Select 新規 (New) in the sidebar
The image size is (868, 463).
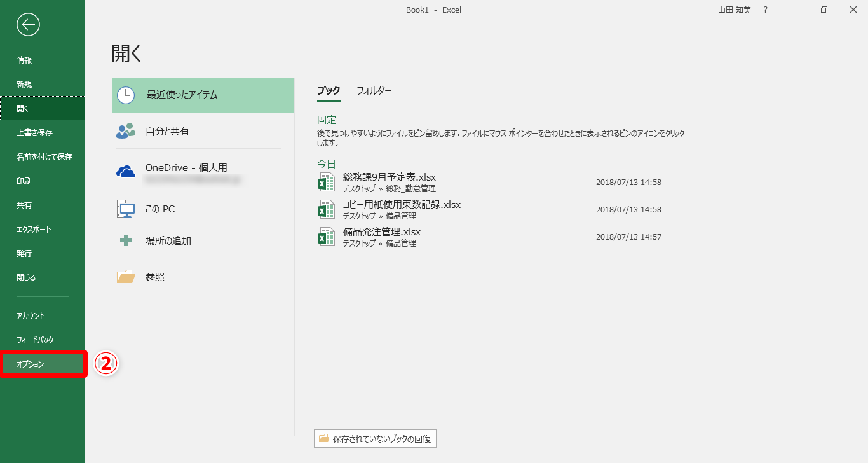point(43,84)
